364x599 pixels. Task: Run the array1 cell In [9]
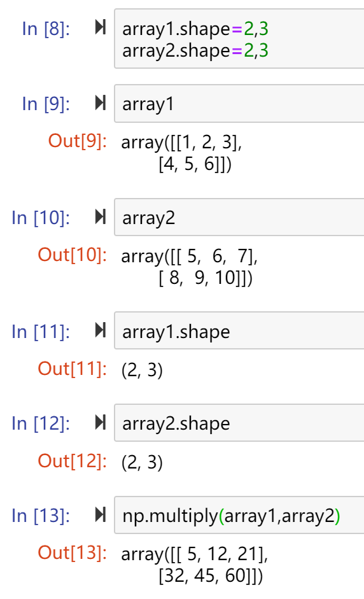click(101, 102)
